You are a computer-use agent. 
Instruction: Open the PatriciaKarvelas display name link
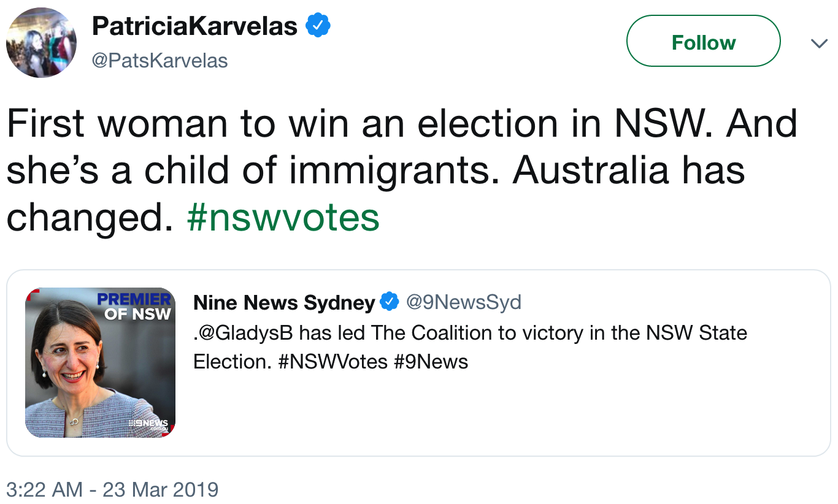click(194, 26)
